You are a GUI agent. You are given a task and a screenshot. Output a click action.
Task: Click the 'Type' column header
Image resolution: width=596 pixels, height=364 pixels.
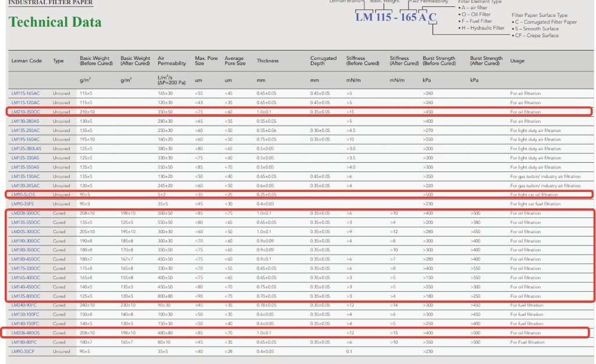58,60
